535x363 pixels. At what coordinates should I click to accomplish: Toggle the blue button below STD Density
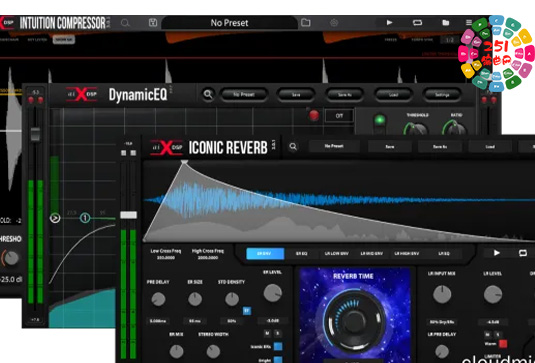pyautogui.click(x=247, y=311)
